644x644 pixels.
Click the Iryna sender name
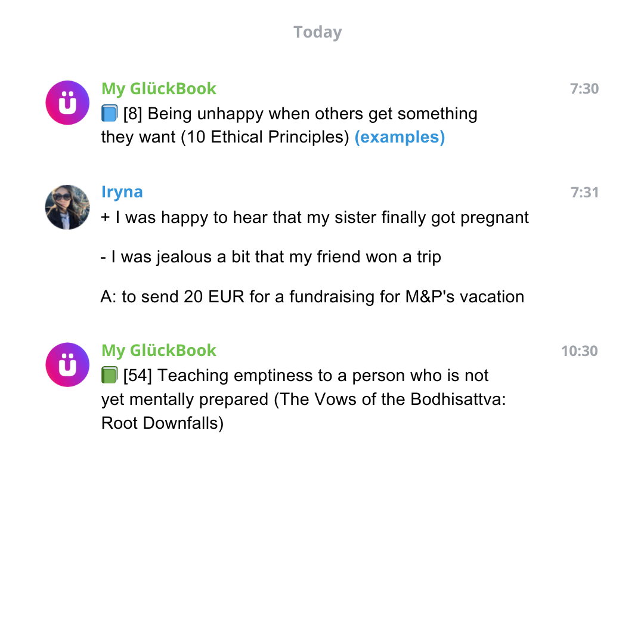(x=122, y=192)
